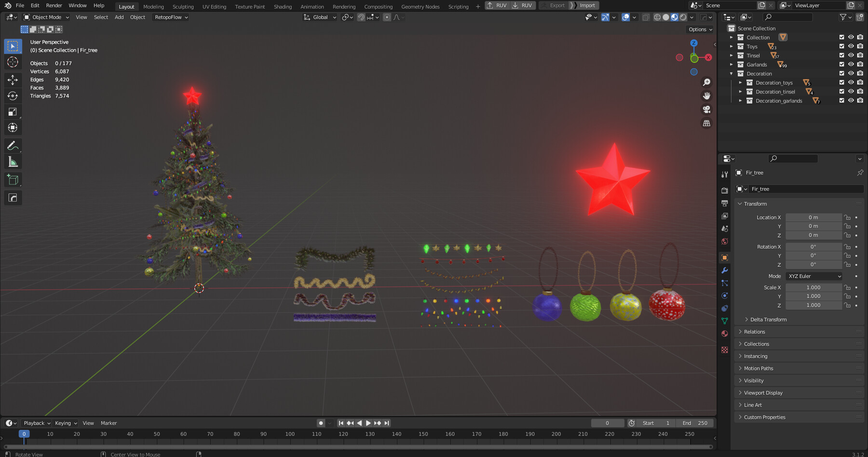Click the Import button in the header
The image size is (868, 457).
586,5
